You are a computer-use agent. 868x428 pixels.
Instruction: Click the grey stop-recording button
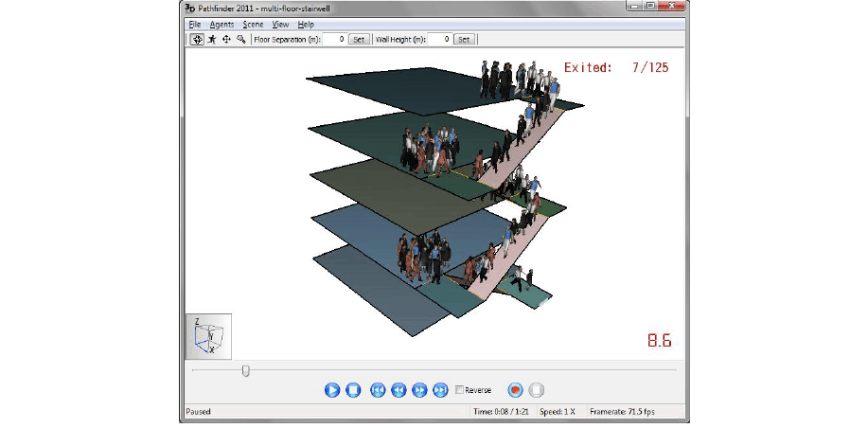coord(536,390)
